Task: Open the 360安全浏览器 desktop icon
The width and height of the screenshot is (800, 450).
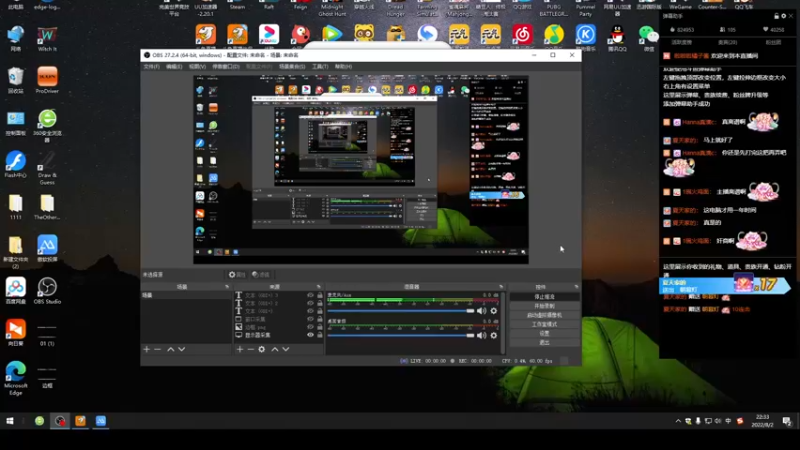Action: 47,126
